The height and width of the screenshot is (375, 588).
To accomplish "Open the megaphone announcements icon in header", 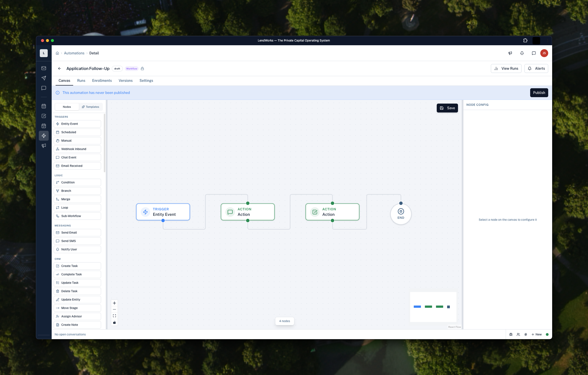I will tap(510, 53).
